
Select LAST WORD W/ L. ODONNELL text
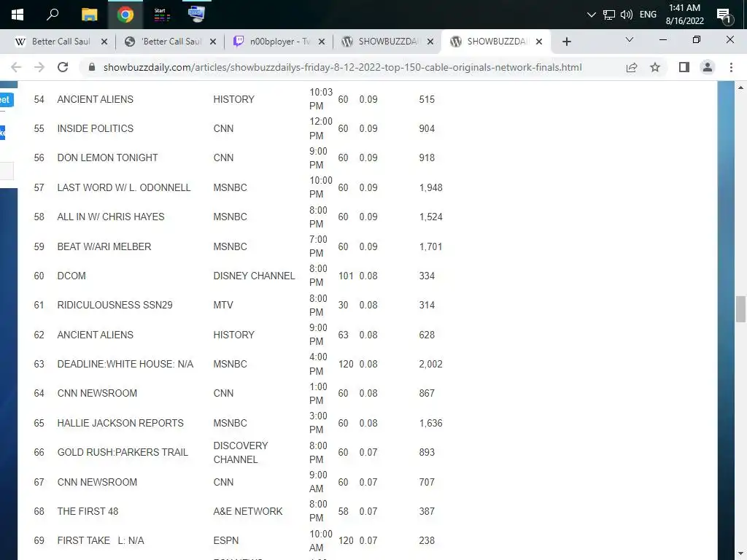pos(124,187)
